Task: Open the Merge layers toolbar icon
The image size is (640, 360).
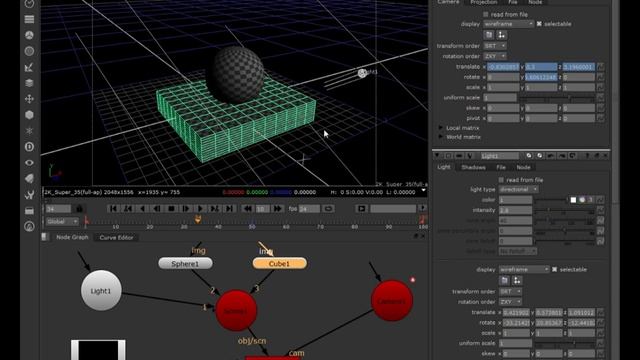Action: click(x=29, y=83)
